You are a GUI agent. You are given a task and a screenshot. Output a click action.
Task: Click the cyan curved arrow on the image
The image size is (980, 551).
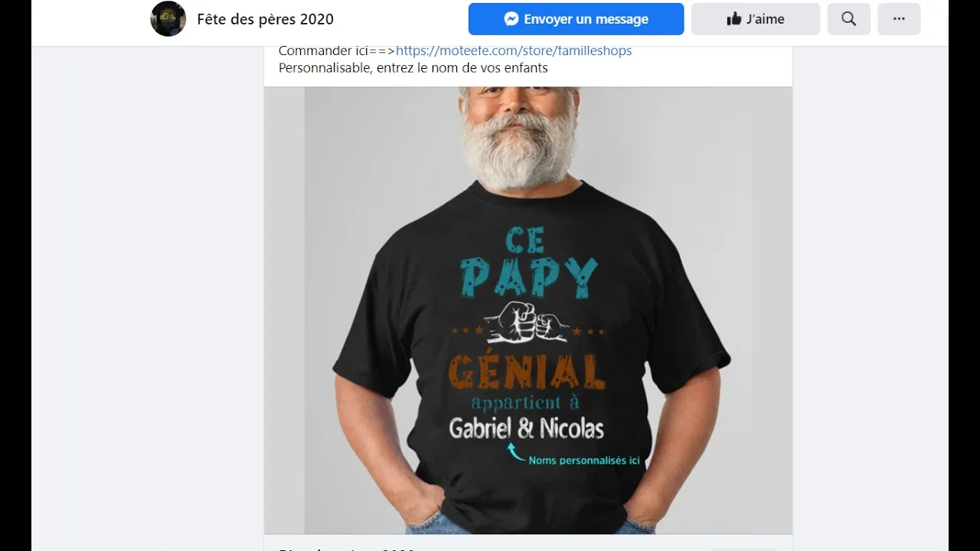517,454
